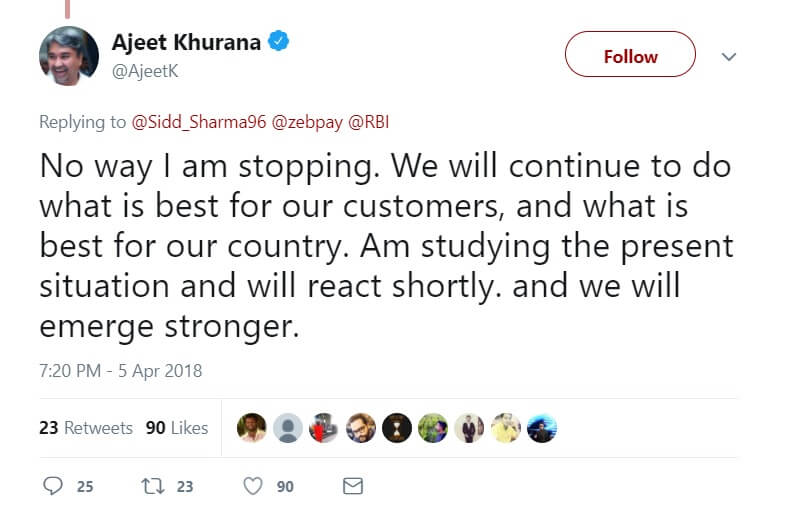Open the tweet options chevron menu
785x511 pixels.
tap(729, 56)
